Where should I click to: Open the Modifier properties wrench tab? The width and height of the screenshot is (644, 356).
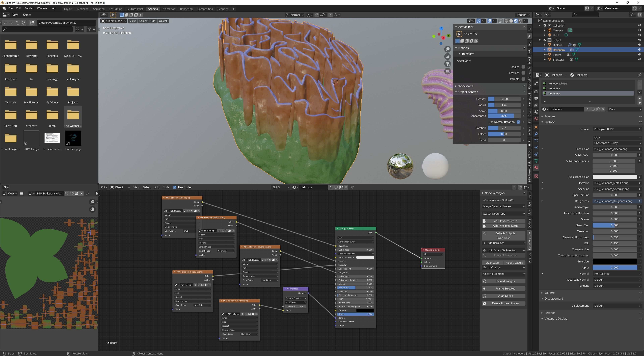pyautogui.click(x=536, y=134)
